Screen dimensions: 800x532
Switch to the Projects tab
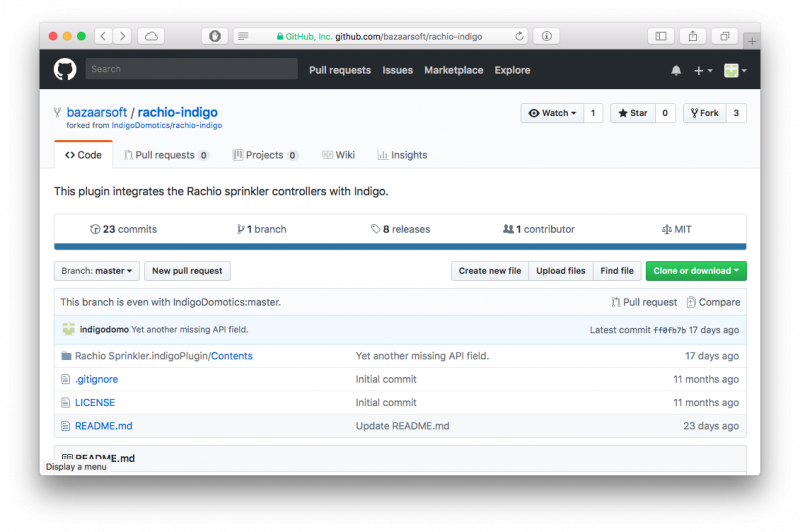(x=265, y=155)
